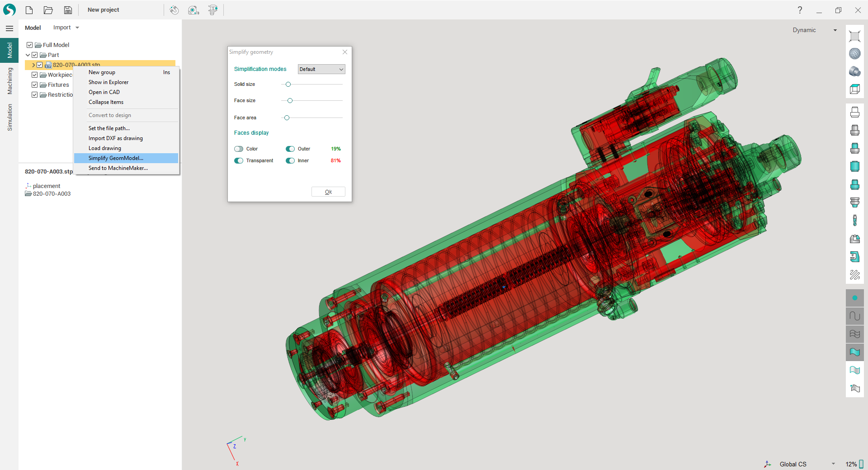Screen dimensions: 868x470
Task: Choose Send to MachineMaker... entry
Action: tap(127, 168)
